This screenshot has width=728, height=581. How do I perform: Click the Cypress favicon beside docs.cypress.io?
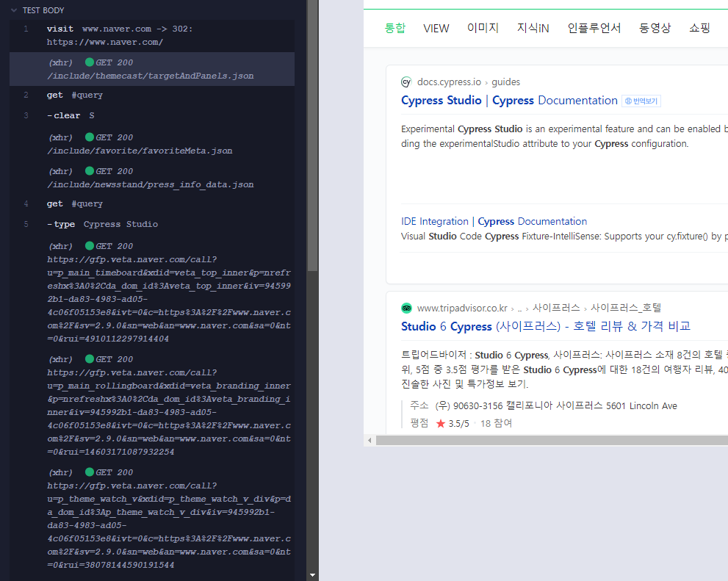[406, 82]
